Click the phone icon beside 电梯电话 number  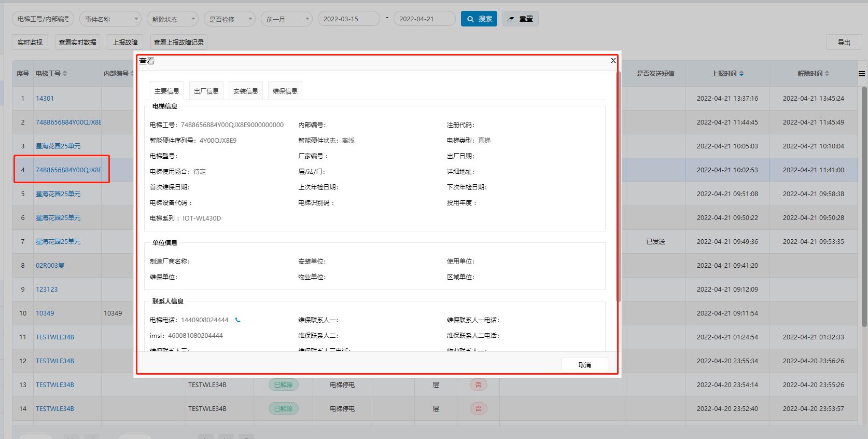pos(238,320)
